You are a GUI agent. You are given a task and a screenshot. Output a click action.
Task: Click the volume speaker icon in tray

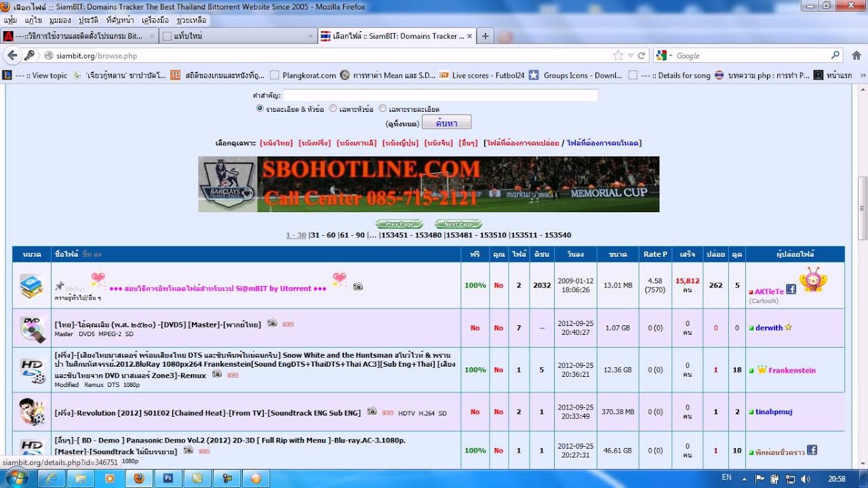(x=806, y=479)
